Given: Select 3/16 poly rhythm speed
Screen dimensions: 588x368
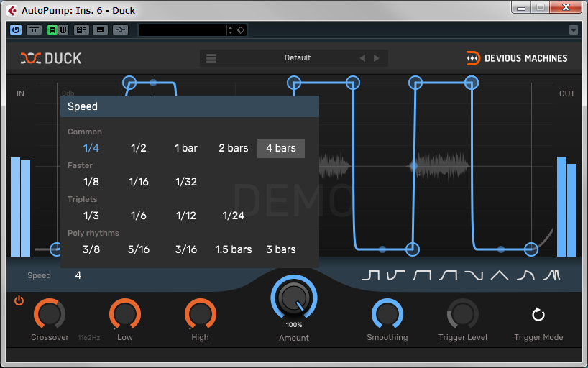Looking at the screenshot, I should [x=186, y=249].
